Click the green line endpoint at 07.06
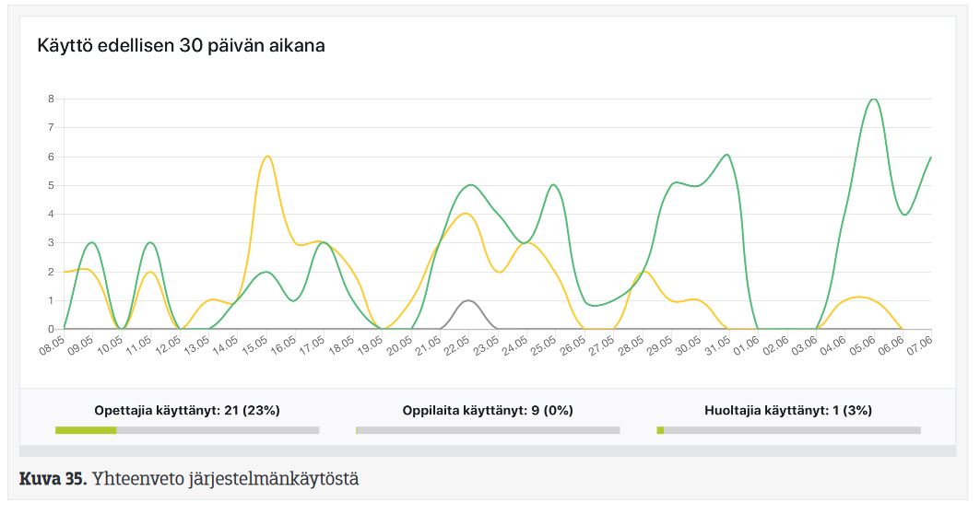Image resolution: width=980 pixels, height=514 pixels. click(x=931, y=157)
